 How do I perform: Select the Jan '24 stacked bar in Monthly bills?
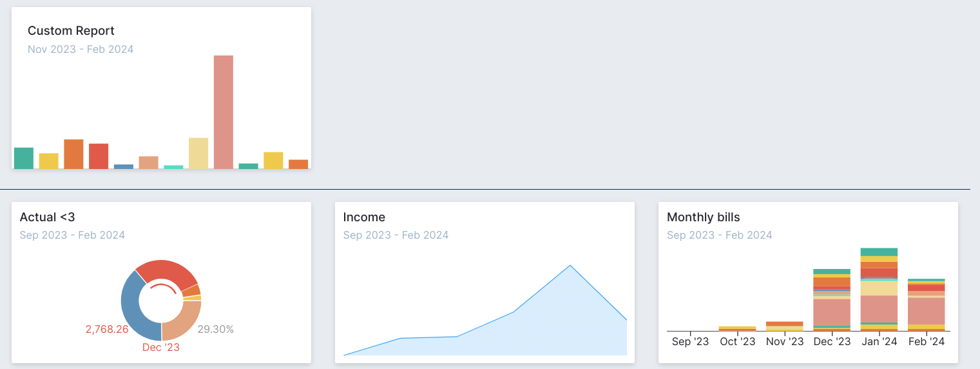[879, 289]
